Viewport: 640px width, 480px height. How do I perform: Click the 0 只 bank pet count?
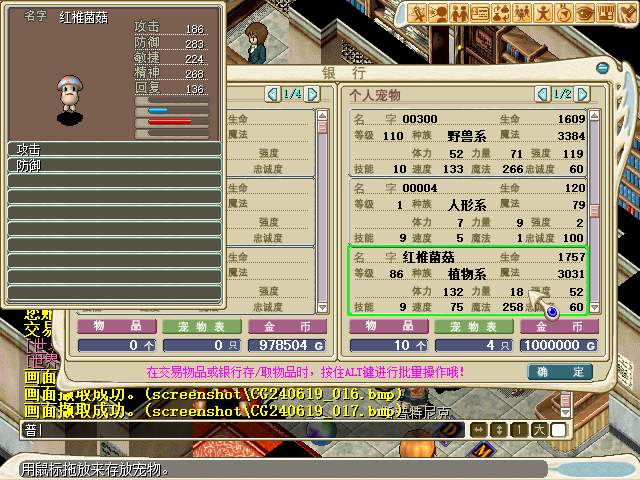(202, 345)
